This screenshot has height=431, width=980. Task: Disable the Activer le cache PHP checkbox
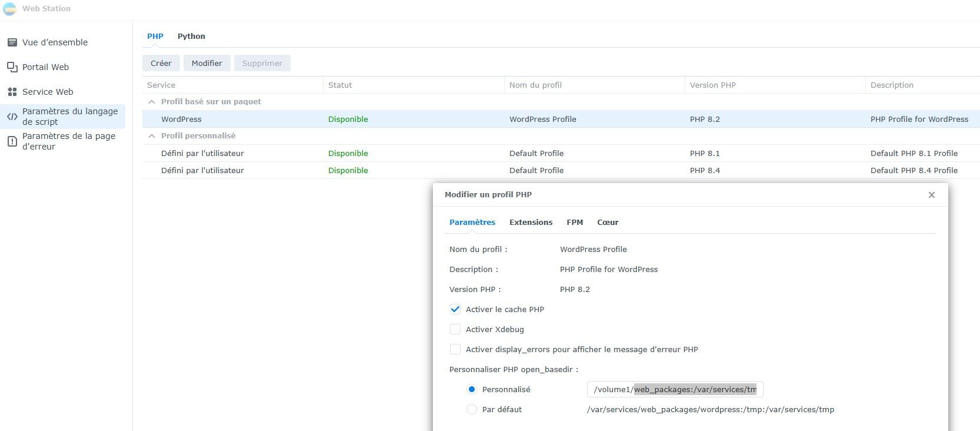click(455, 310)
